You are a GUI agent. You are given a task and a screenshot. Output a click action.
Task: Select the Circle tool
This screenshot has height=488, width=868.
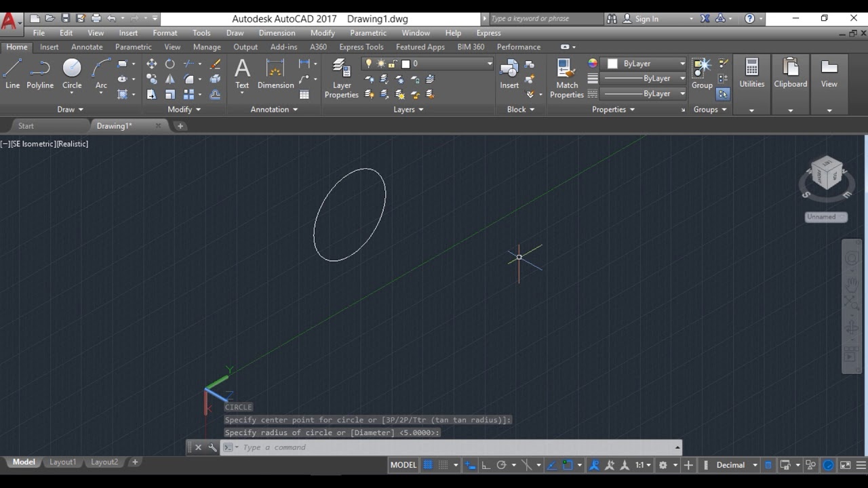(72, 73)
